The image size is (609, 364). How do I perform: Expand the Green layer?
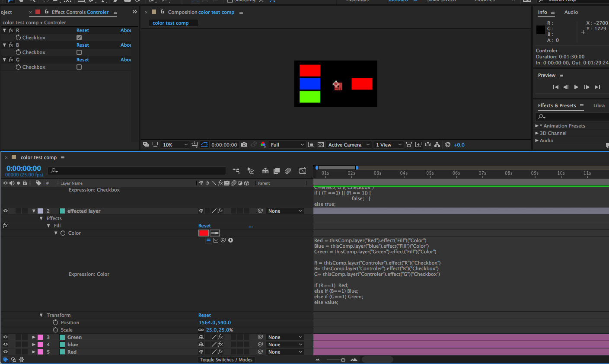click(x=34, y=337)
